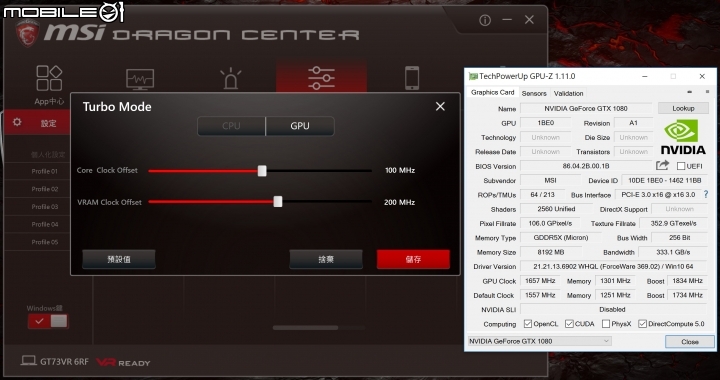The height and width of the screenshot is (380, 720).
Task: Click the Driver Version field in GPU-Z
Action: [x=613, y=267]
